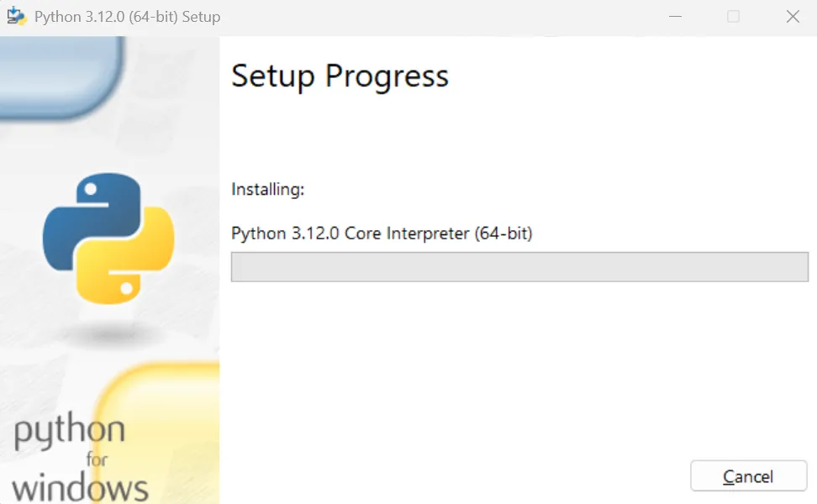
Task: Click the "Python 3.12.0 Core Interpreter (64-bit)" text
Action: (382, 234)
